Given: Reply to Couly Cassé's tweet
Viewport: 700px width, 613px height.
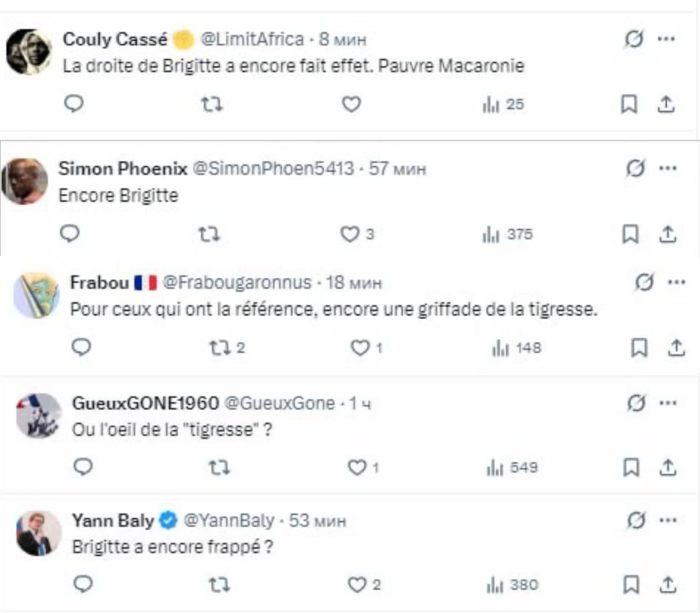Looking at the screenshot, I should tap(74, 103).
